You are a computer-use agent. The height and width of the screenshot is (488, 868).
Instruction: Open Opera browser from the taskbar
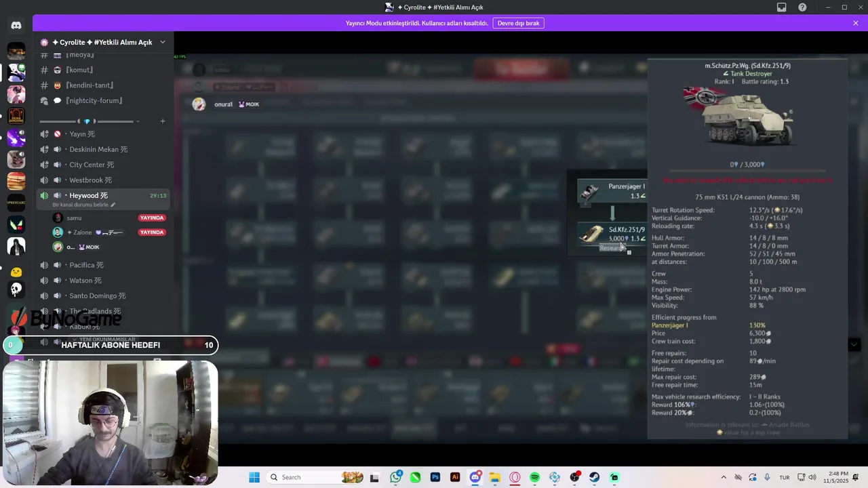point(515,477)
